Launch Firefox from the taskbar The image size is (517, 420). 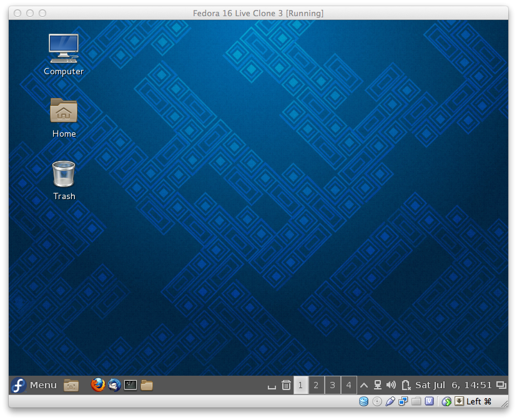tap(98, 385)
